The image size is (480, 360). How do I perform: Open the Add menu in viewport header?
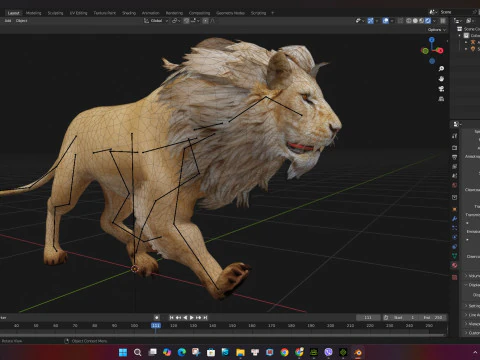click(x=8, y=21)
